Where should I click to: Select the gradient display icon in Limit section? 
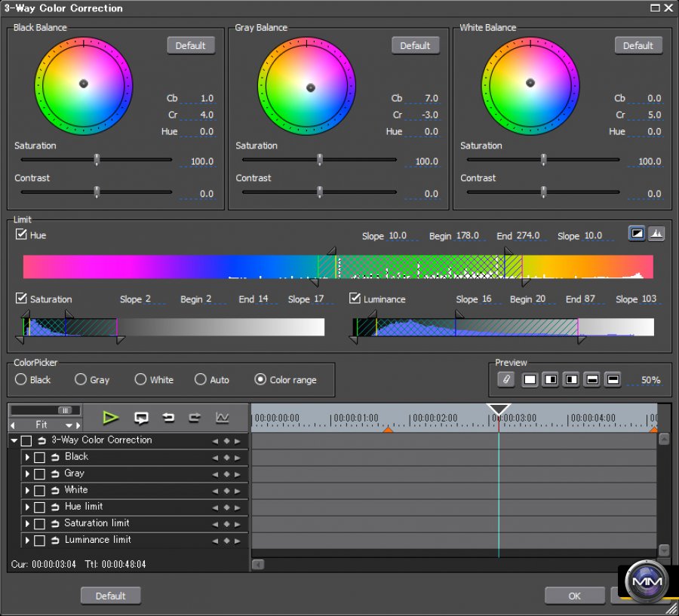tap(636, 234)
